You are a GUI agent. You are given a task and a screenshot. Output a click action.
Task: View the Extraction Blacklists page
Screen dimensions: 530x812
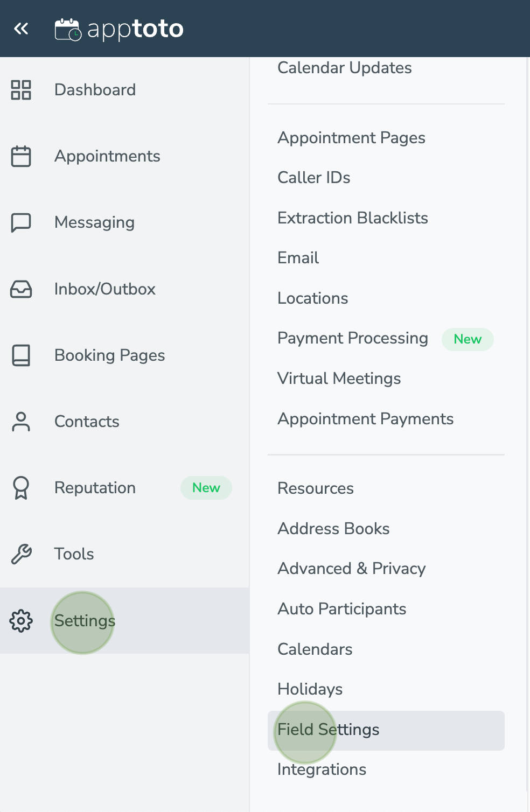tap(352, 219)
